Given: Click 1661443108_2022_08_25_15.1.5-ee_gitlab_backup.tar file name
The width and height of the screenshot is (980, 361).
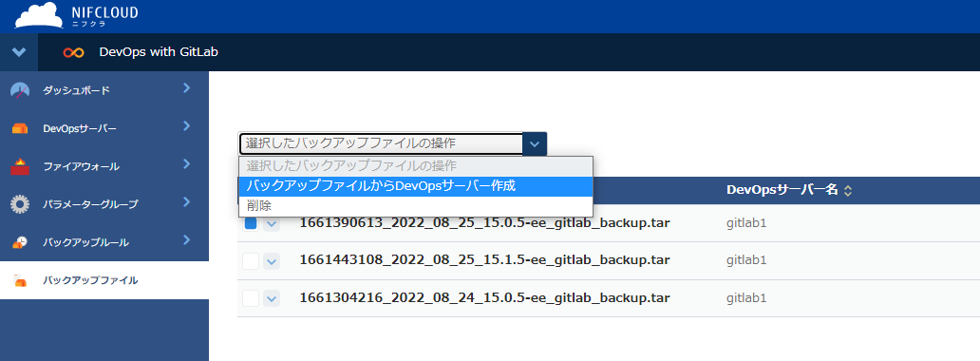Looking at the screenshot, I should point(485,260).
